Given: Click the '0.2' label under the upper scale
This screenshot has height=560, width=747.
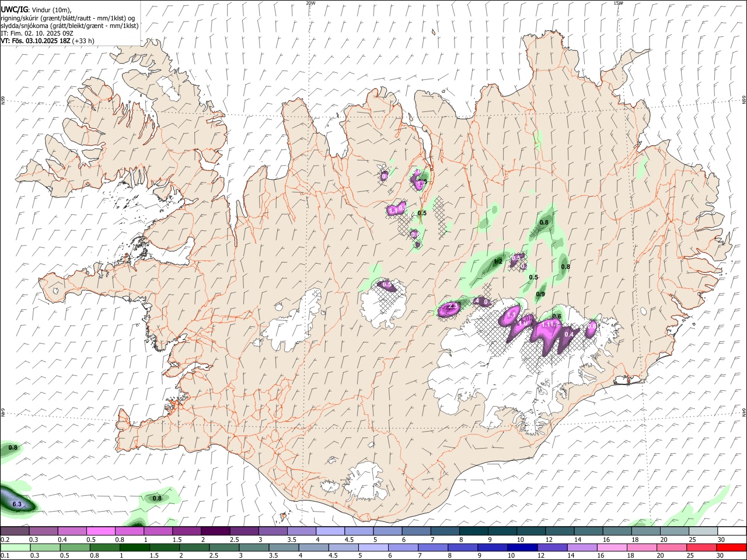Looking at the screenshot, I should tap(5, 540).
